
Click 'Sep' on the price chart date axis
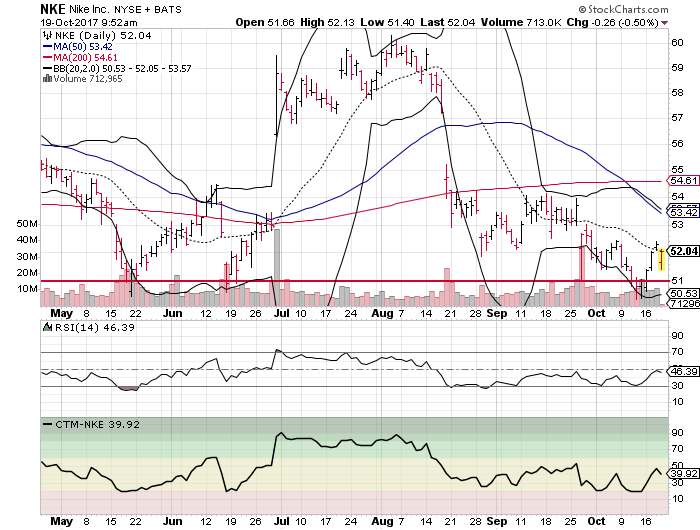[x=496, y=313]
